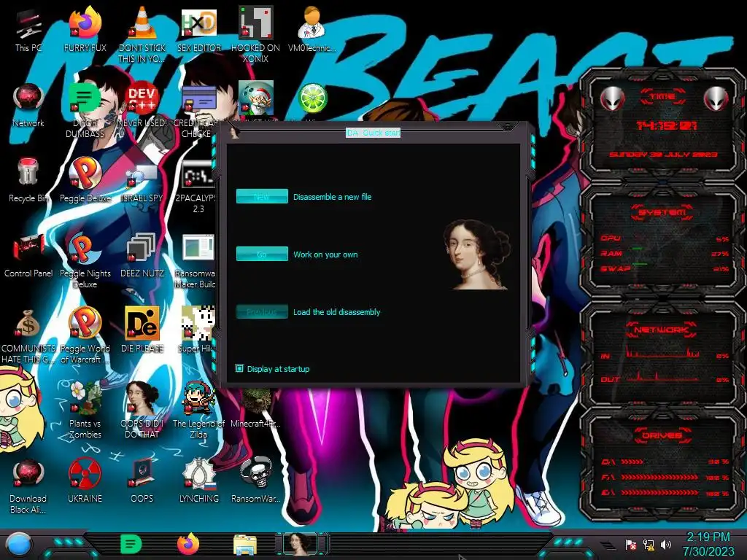The height and width of the screenshot is (560, 747).
Task: Select the Minecraft4Fr desktop icon
Action: 255,408
